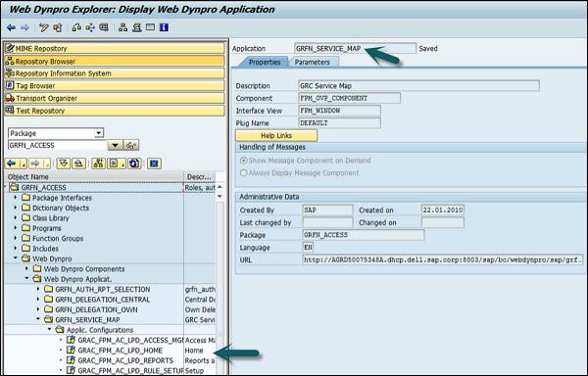Click the blue Back arrow in top toolbar

pos(11,27)
